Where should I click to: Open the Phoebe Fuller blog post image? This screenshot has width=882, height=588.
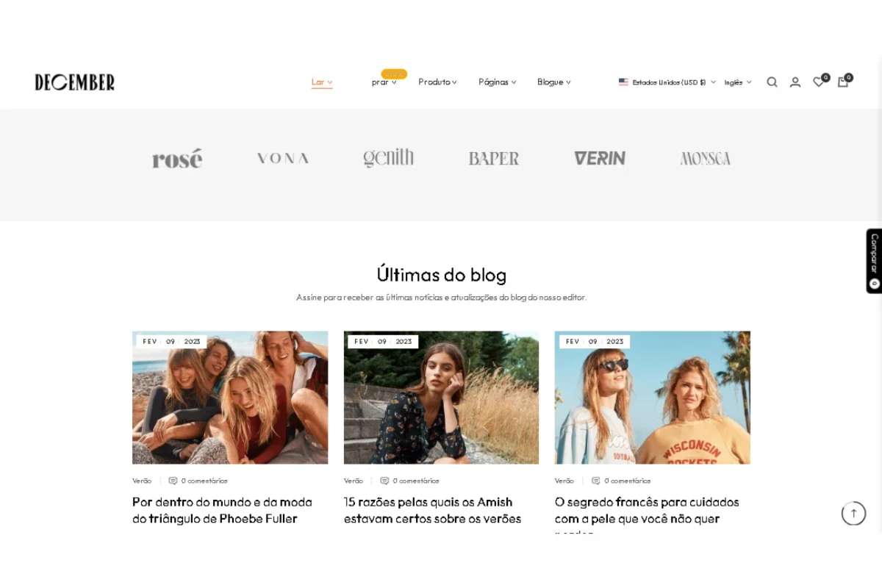click(x=230, y=398)
